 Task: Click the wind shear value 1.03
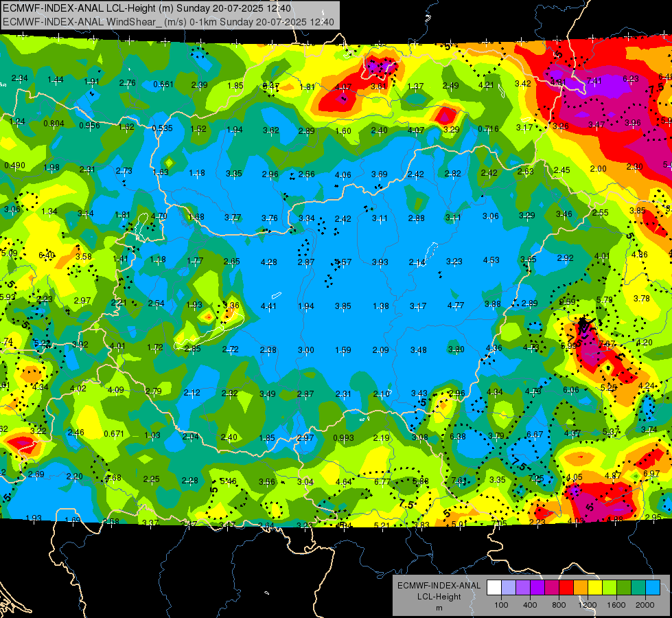tap(152, 435)
